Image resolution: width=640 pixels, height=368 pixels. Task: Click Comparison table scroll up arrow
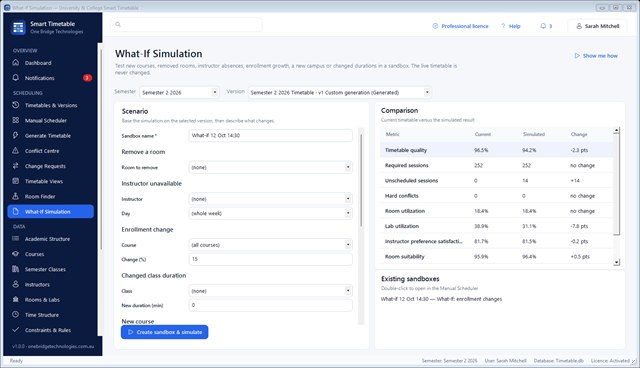[x=616, y=131]
